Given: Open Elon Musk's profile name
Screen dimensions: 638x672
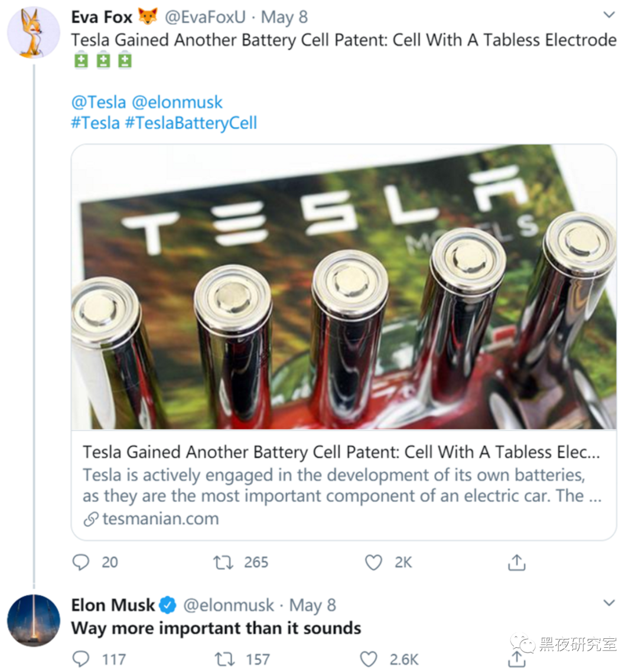Looking at the screenshot, I should 113,605.
